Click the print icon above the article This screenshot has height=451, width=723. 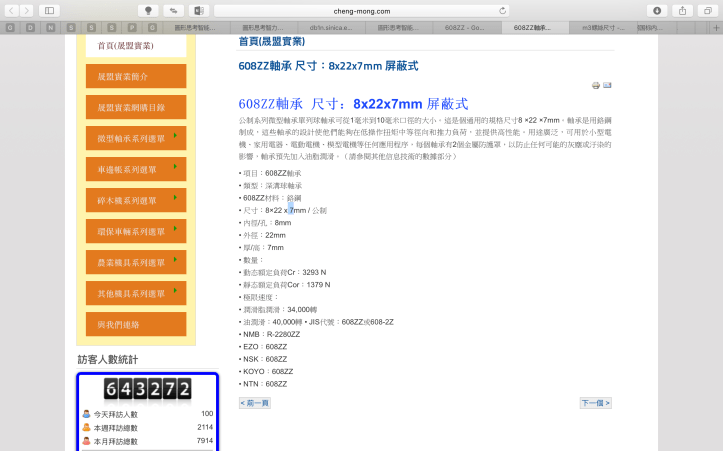tap(596, 86)
